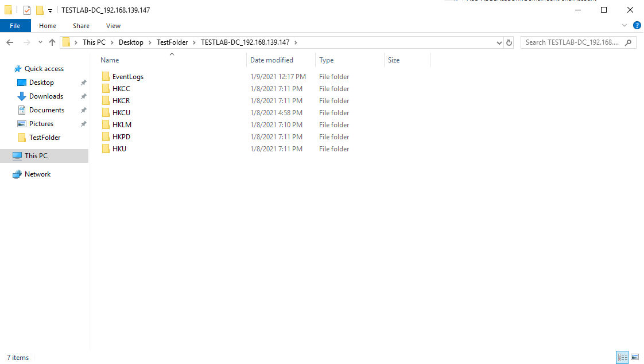Switch to Details view in status bar

(622, 357)
